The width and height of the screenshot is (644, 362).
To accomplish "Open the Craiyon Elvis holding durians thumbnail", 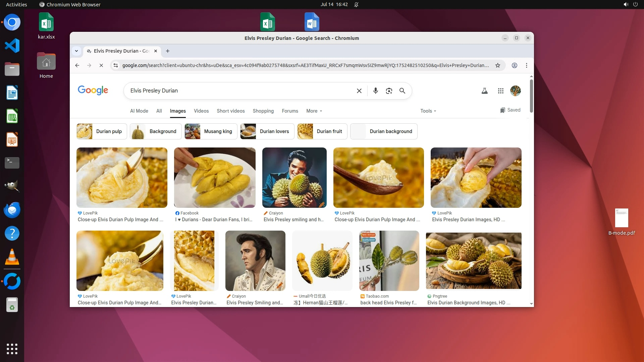I will pyautogui.click(x=294, y=178).
